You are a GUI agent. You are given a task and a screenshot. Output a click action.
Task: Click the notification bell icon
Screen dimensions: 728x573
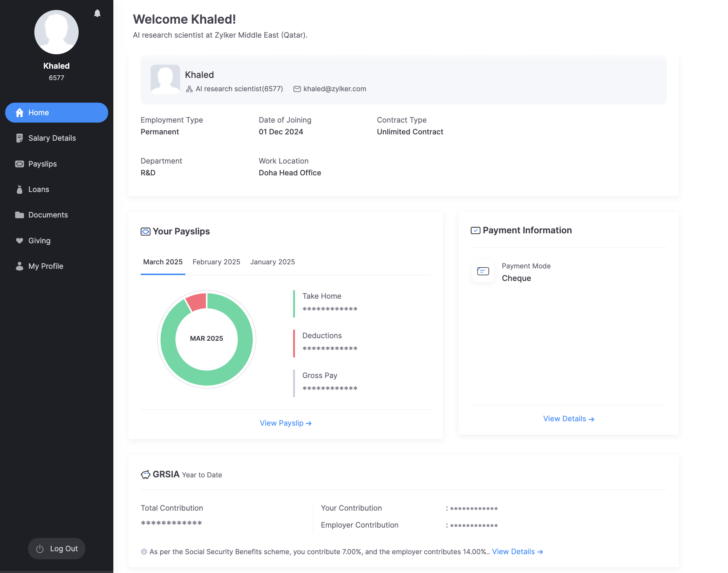[x=97, y=13]
